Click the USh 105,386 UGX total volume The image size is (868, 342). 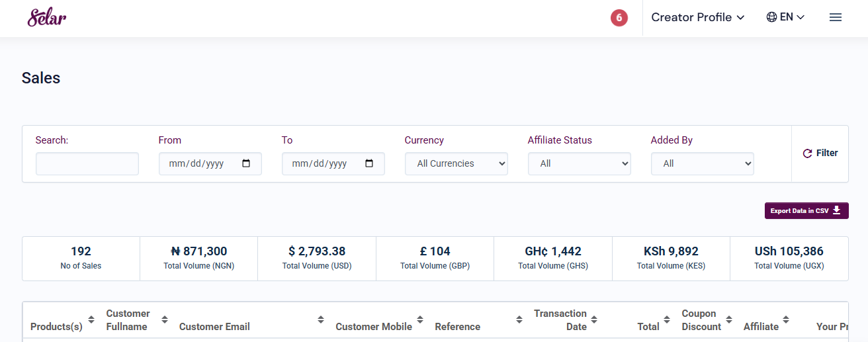(x=789, y=258)
